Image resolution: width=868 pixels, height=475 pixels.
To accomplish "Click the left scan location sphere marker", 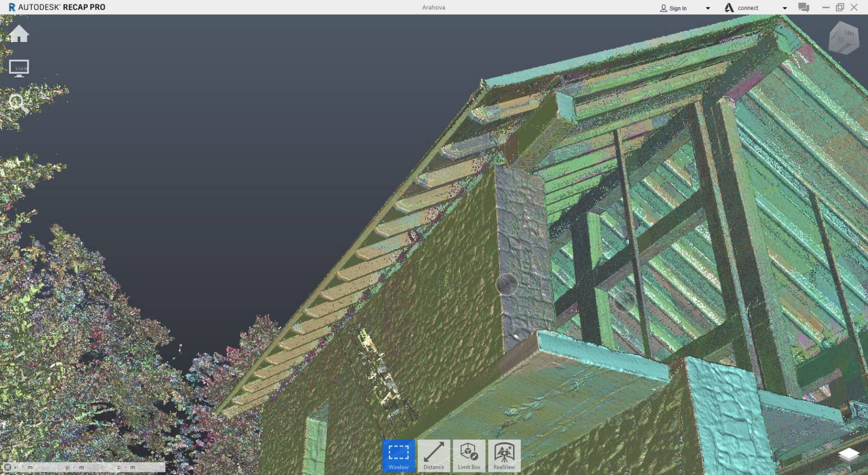I will (507, 284).
